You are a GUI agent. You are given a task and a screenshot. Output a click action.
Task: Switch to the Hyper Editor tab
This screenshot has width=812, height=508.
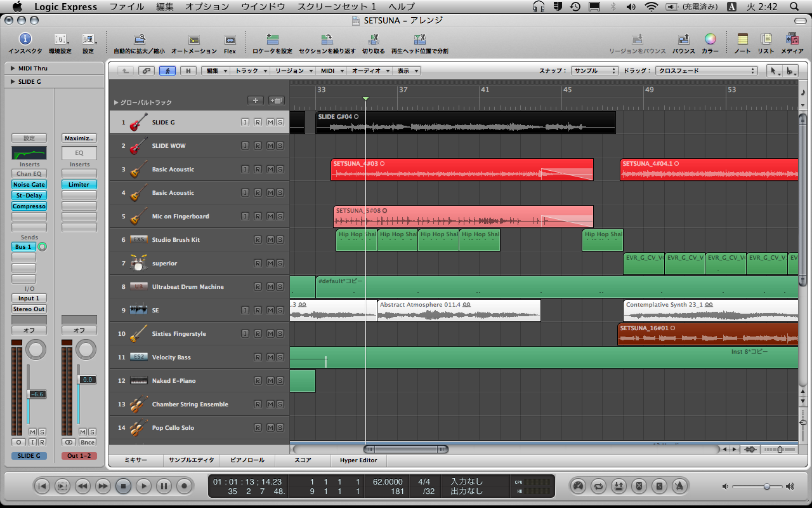click(x=358, y=460)
